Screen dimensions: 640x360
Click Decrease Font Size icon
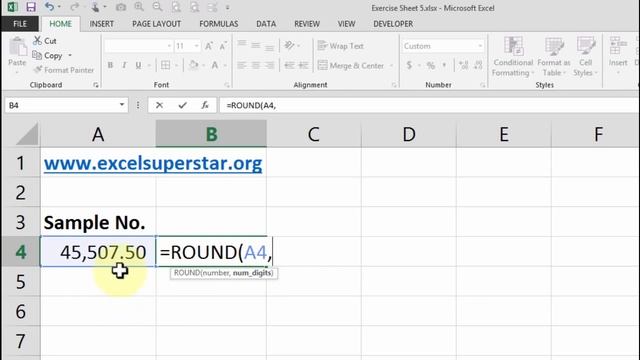223,46
